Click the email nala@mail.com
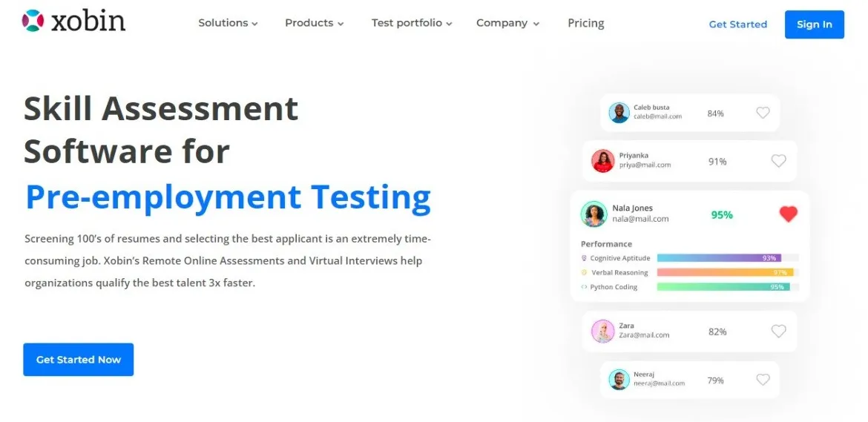The width and height of the screenshot is (868, 422). point(640,219)
